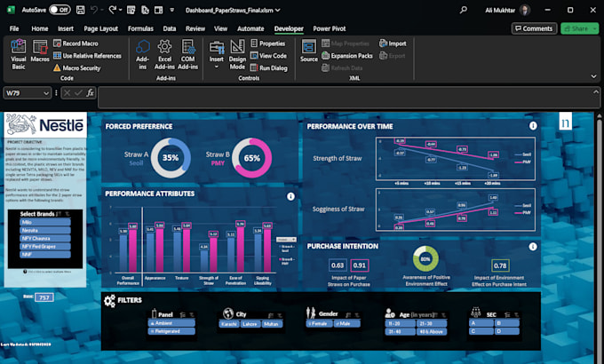
Task: Select SEC class D
Action: pyautogui.click(x=507, y=331)
